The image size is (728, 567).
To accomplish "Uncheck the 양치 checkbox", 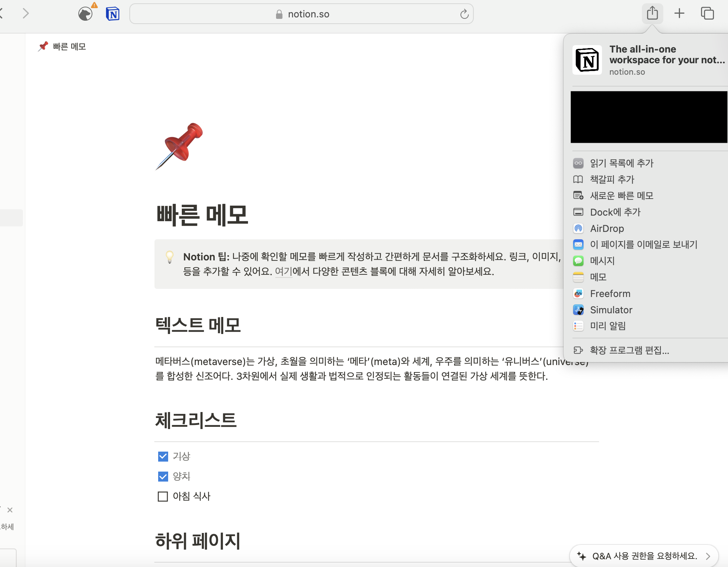I will [x=163, y=476].
